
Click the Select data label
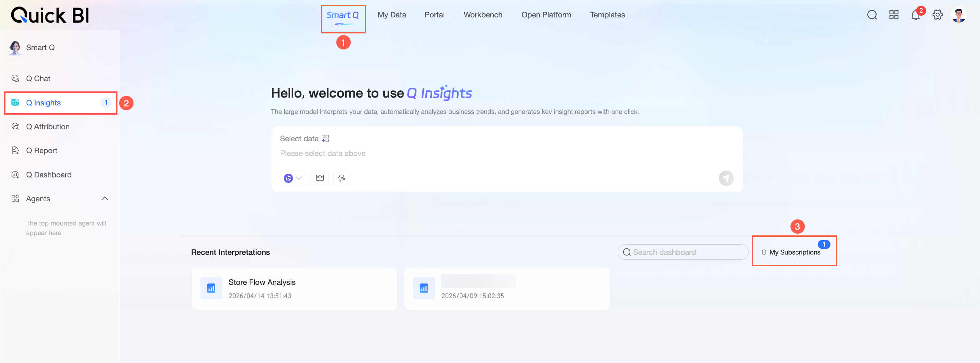[299, 139]
